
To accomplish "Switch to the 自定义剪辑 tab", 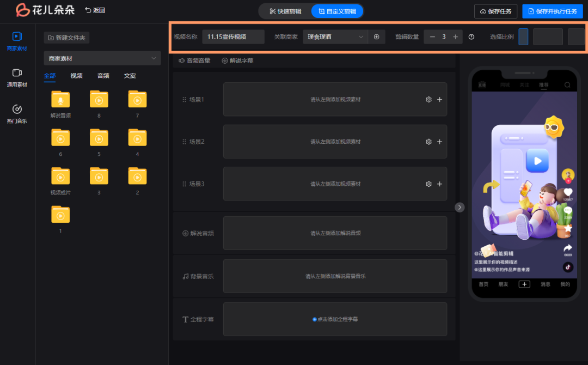I will [338, 11].
